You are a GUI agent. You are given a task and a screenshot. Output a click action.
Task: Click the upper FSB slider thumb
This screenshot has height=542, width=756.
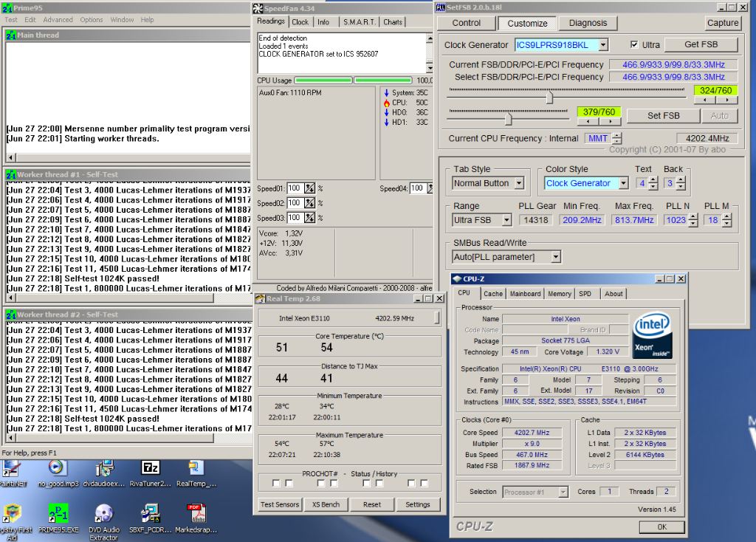pyautogui.click(x=549, y=97)
